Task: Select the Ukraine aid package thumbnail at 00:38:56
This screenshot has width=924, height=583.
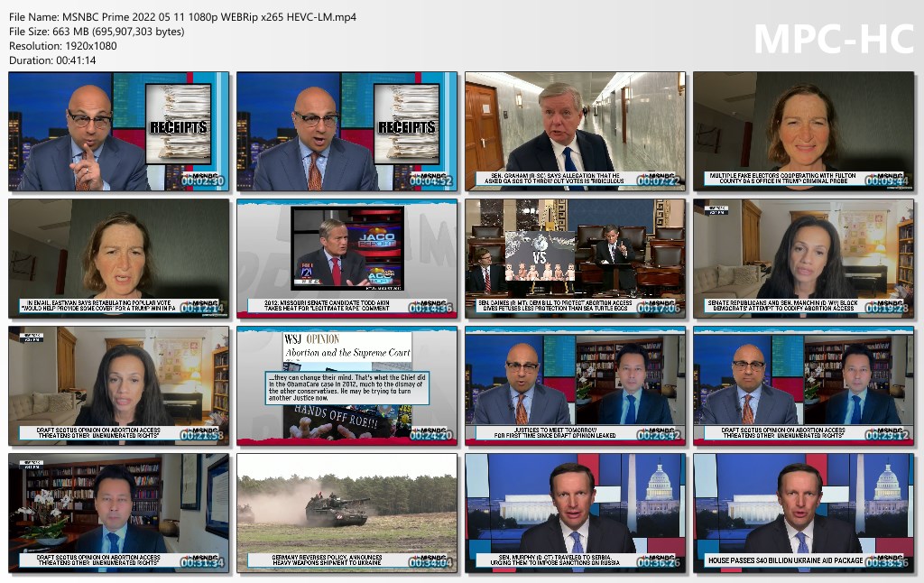Action: (803, 513)
